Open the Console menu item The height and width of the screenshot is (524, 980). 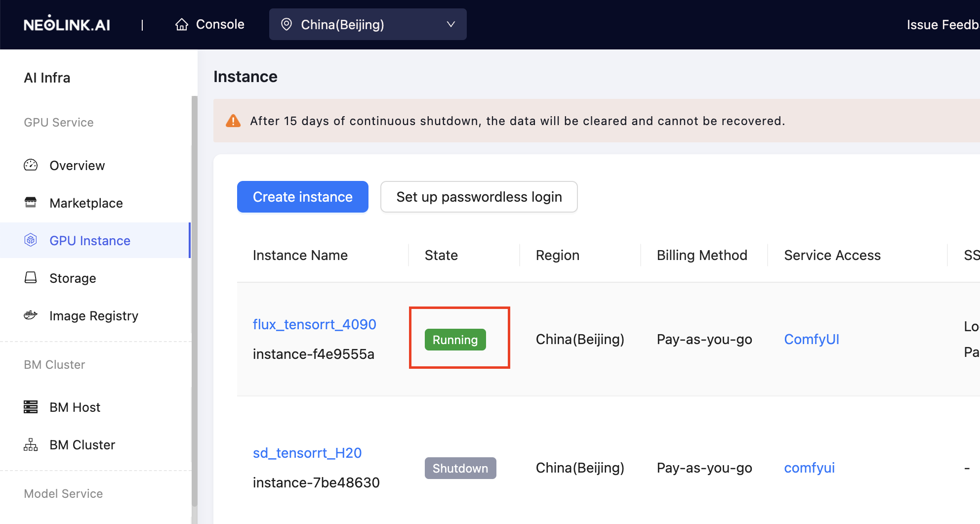click(210, 24)
